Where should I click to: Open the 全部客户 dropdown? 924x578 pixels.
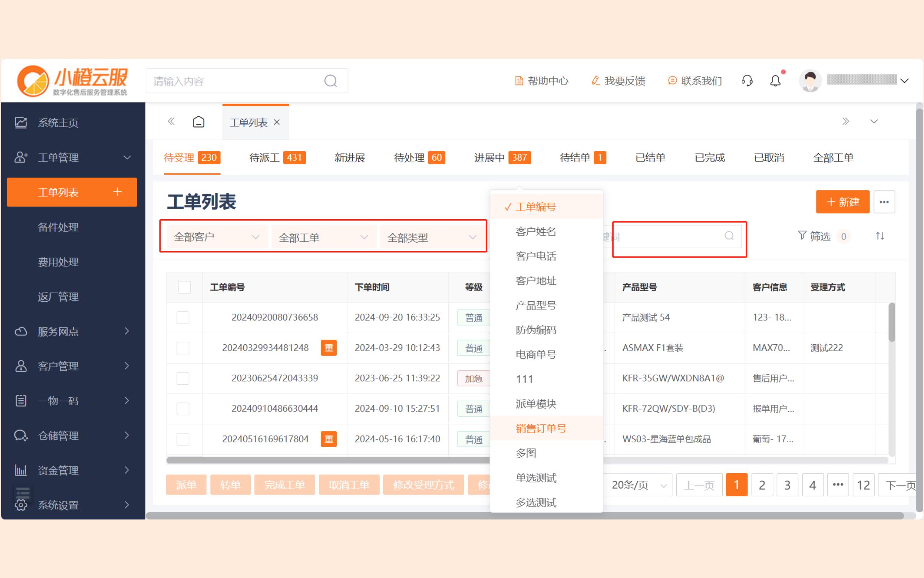click(x=217, y=237)
